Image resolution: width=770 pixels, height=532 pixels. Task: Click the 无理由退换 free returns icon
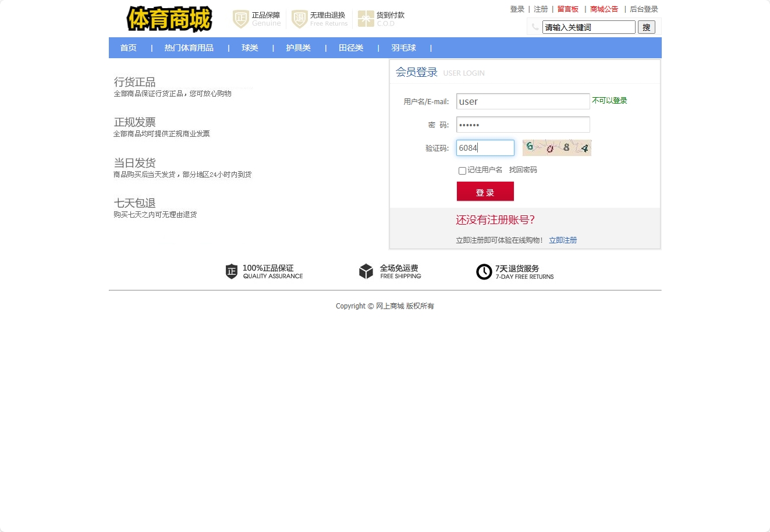[298, 19]
